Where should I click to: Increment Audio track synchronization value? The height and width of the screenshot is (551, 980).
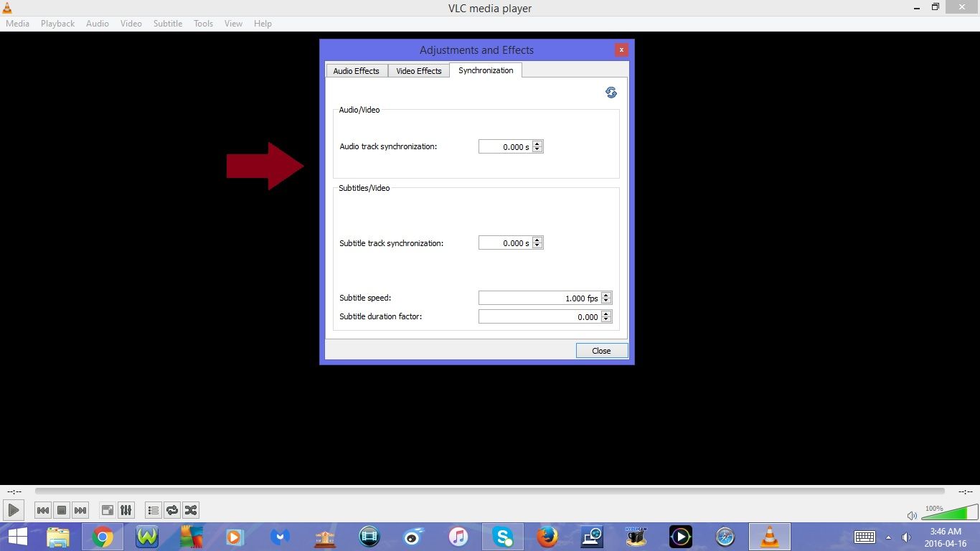537,143
